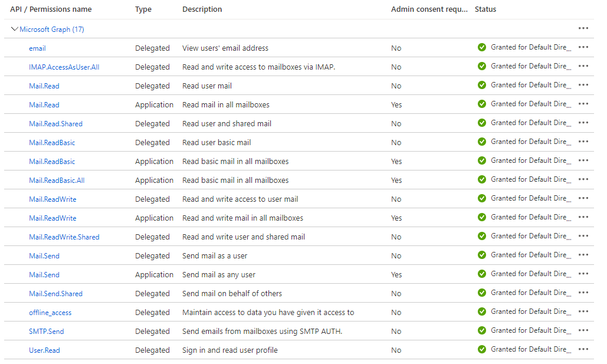Click the granted icon on the offline_access row

pyautogui.click(x=483, y=311)
